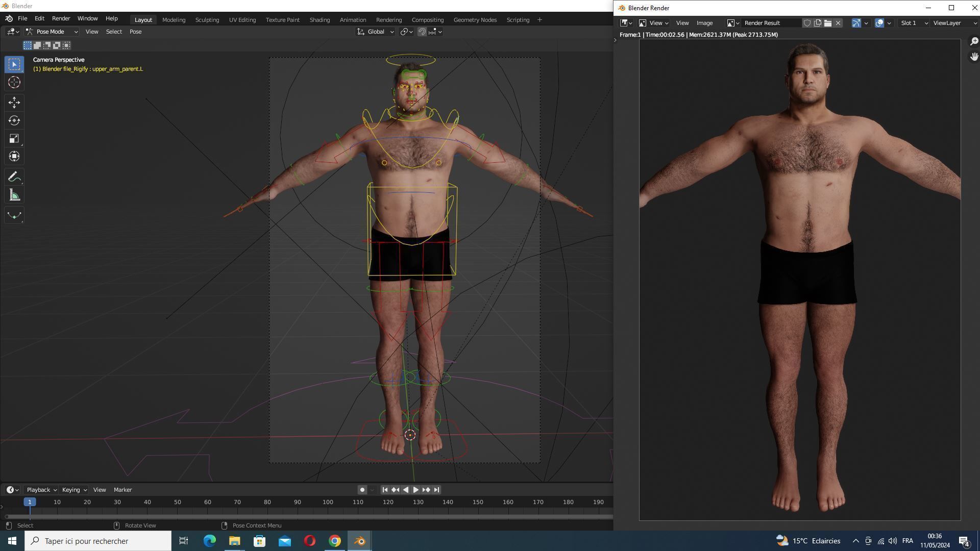Activate the Rotate tool
The height and width of the screenshot is (551, 980).
click(x=14, y=120)
